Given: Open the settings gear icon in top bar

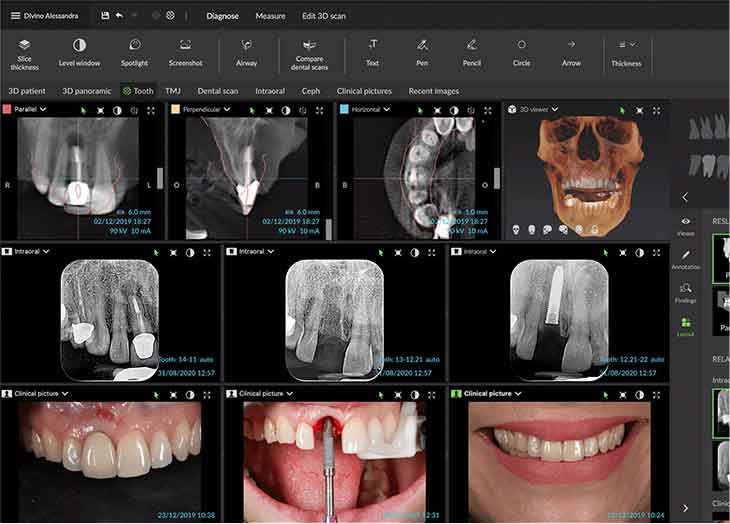Looking at the screenshot, I should [x=170, y=15].
